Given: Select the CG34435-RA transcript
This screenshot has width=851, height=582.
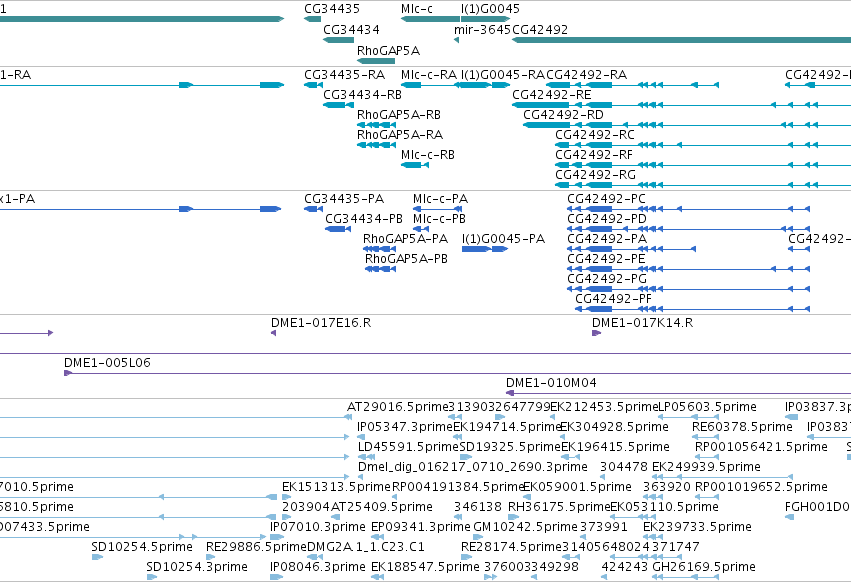Looking at the screenshot, I should [x=345, y=75].
